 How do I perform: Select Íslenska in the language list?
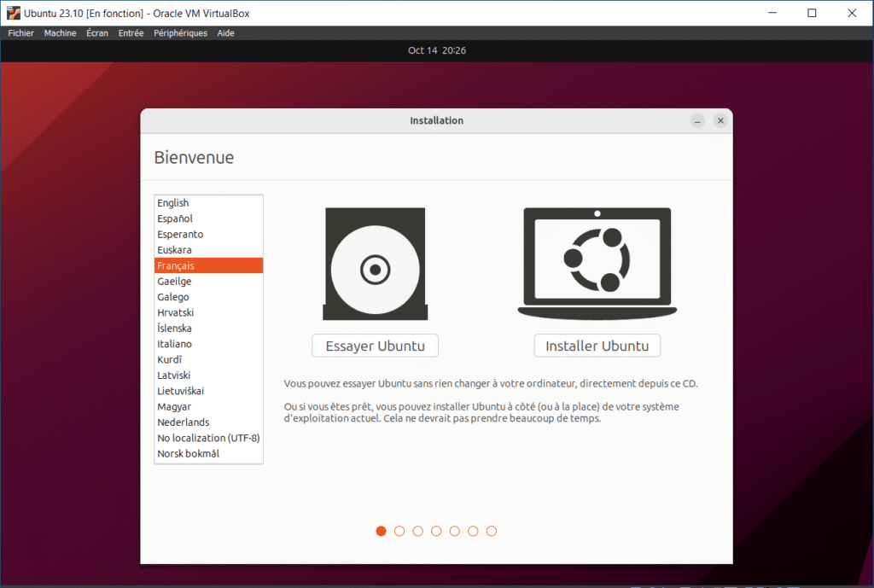(x=208, y=328)
